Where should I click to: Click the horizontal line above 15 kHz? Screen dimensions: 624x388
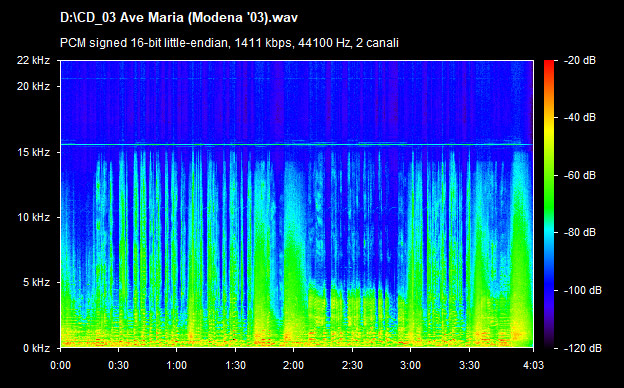pos(297,144)
